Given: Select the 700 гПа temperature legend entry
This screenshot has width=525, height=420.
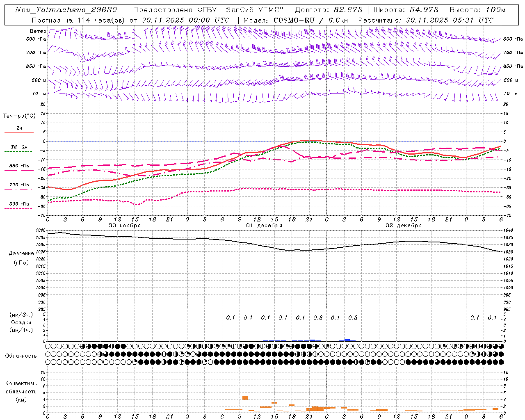Looking at the screenshot, I should pos(19,185).
